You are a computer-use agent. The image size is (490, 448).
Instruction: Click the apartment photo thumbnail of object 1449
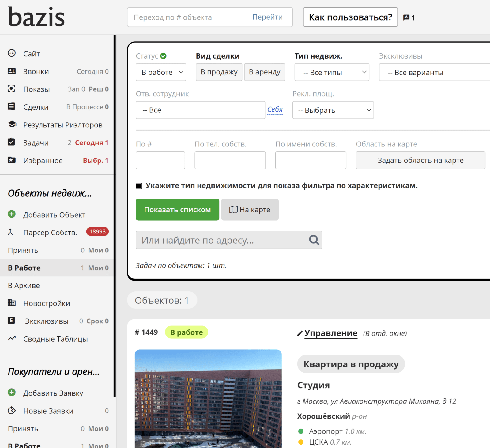208,398
